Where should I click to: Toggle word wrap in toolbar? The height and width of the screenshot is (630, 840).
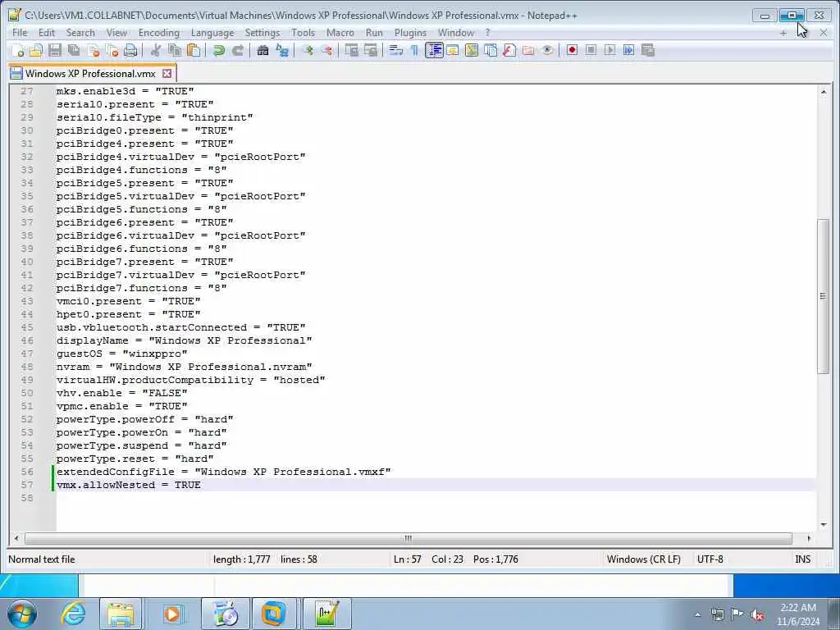(x=396, y=50)
